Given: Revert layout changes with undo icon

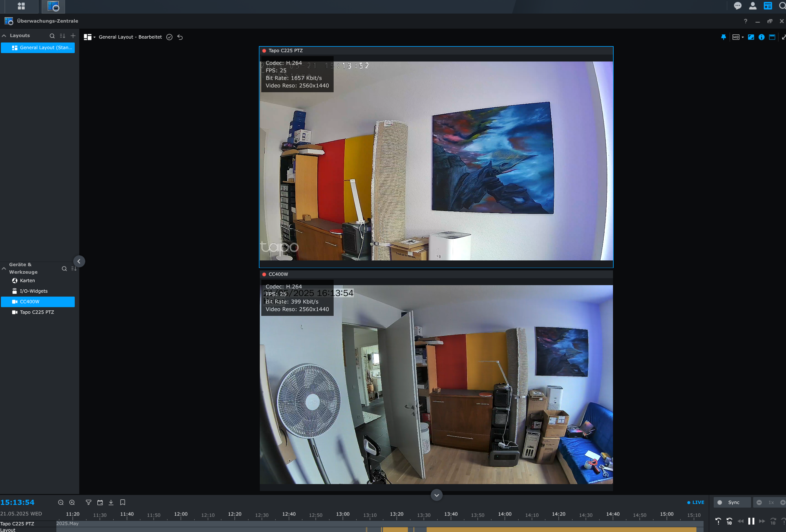Looking at the screenshot, I should pyautogui.click(x=180, y=37).
